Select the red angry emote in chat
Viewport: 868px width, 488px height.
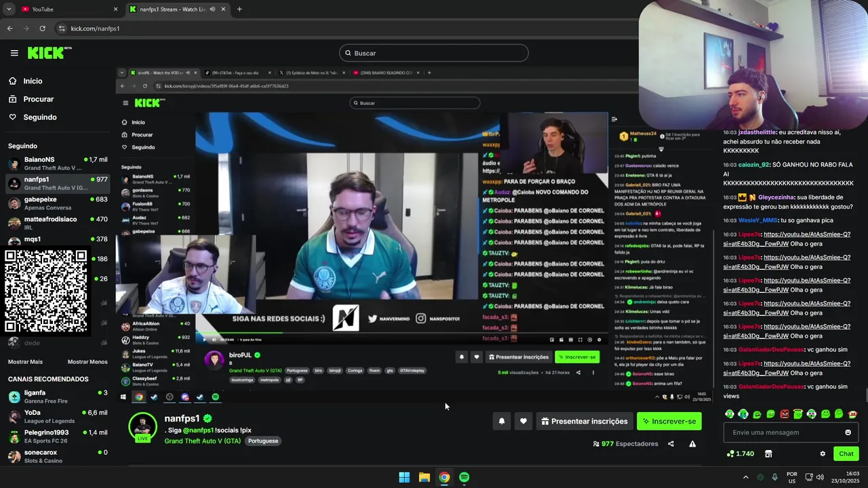785,414
